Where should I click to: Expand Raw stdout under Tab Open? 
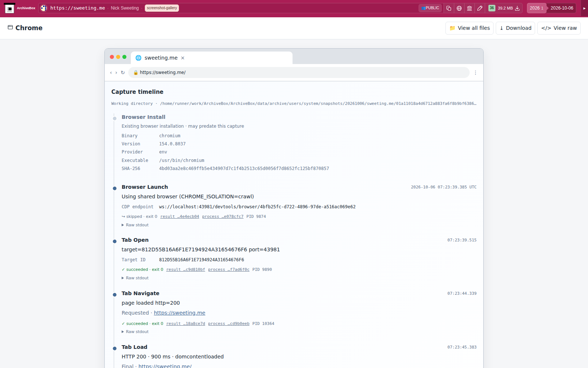135,278
